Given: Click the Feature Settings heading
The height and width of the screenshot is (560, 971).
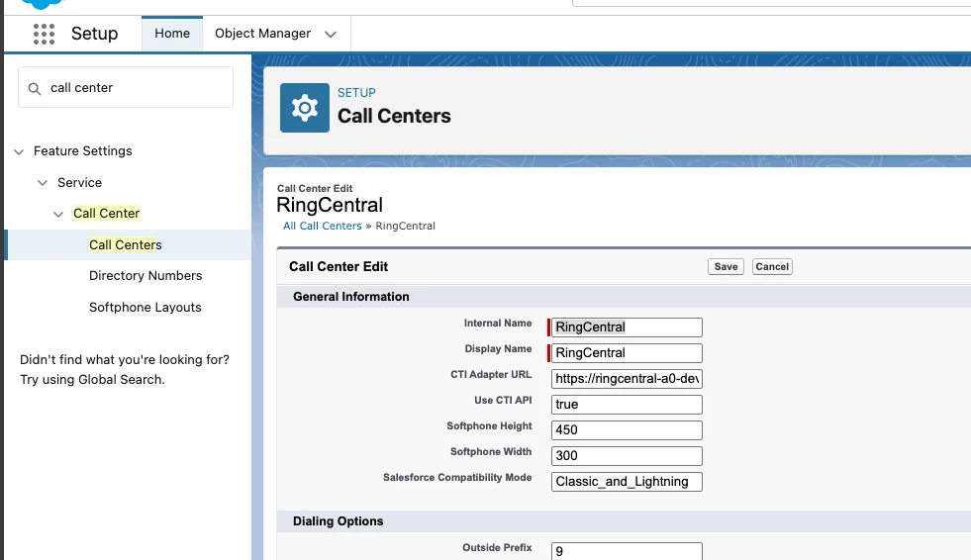Looking at the screenshot, I should click(82, 151).
